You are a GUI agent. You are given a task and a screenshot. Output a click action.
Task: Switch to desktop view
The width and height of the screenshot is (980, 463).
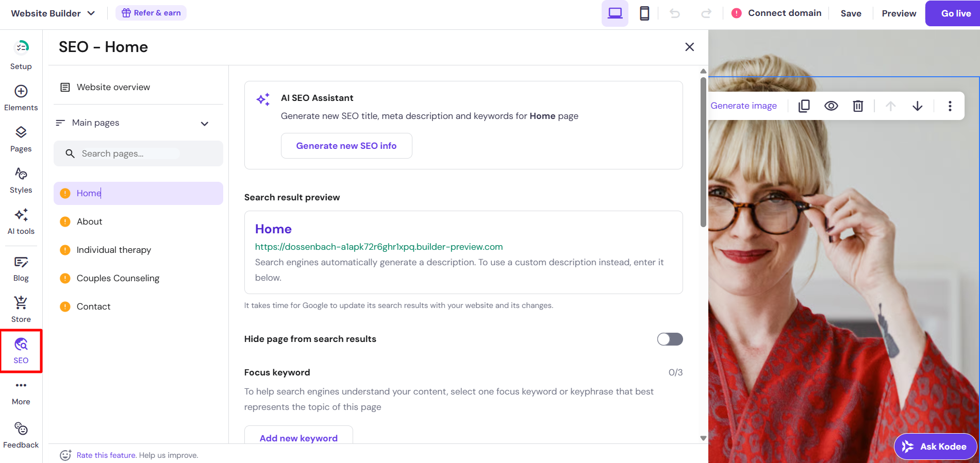coord(614,13)
